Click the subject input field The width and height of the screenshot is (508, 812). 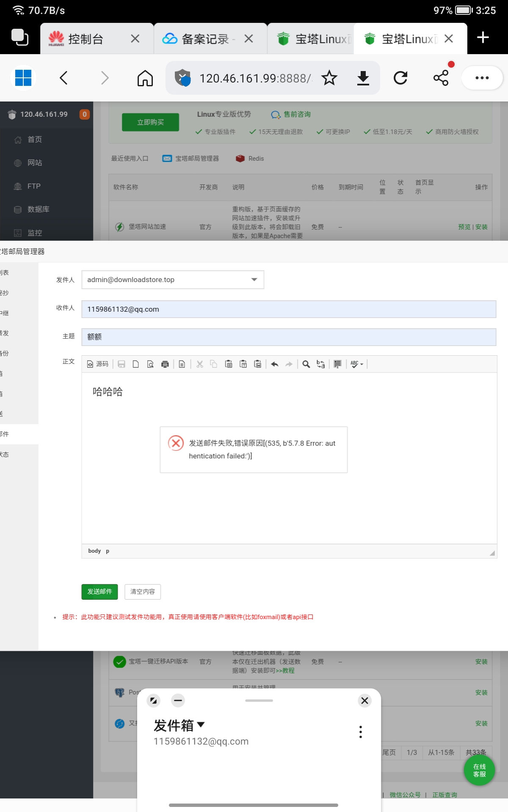[x=289, y=337]
